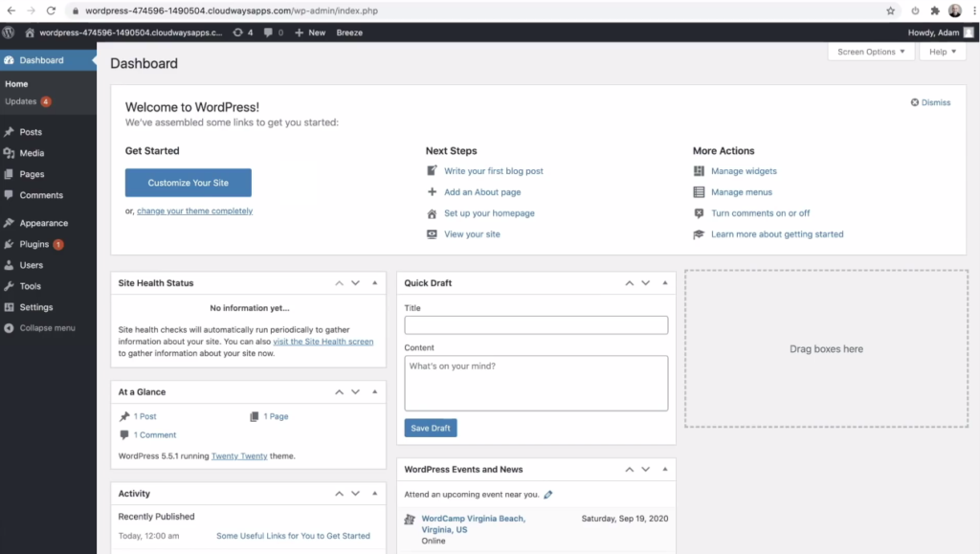Viewport: 980px width, 554px height.
Task: Open comments bubble icon in admin bar
Action: pos(268,33)
